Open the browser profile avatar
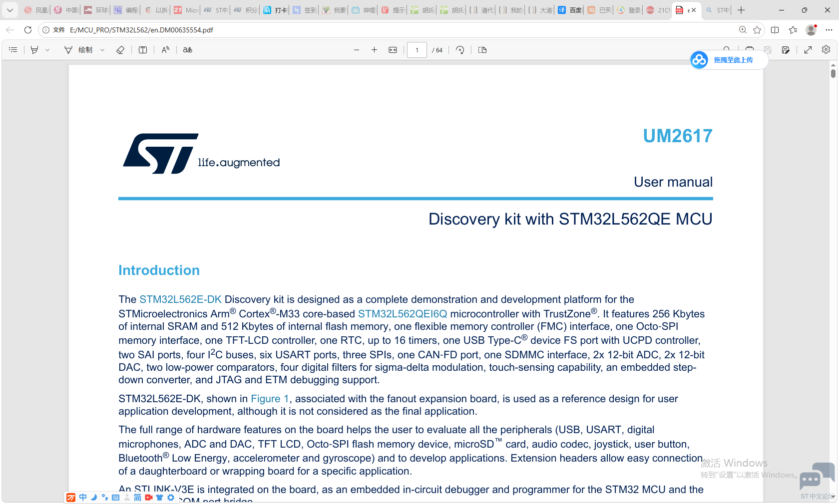Screen dimensions: 839x504 pos(811,30)
